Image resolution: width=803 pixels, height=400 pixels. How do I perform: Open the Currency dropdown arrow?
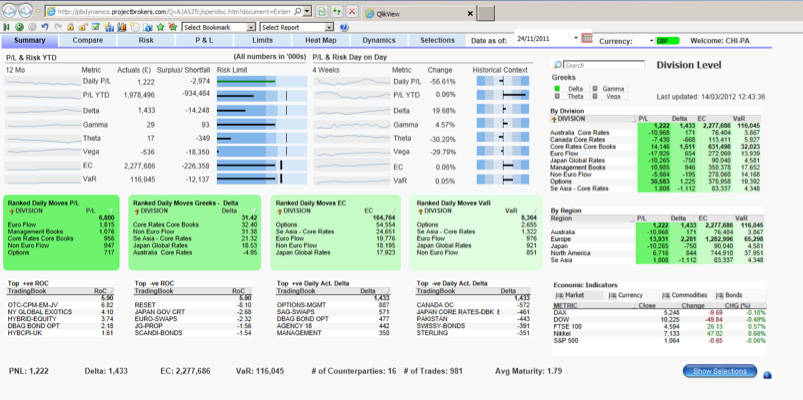[652, 40]
